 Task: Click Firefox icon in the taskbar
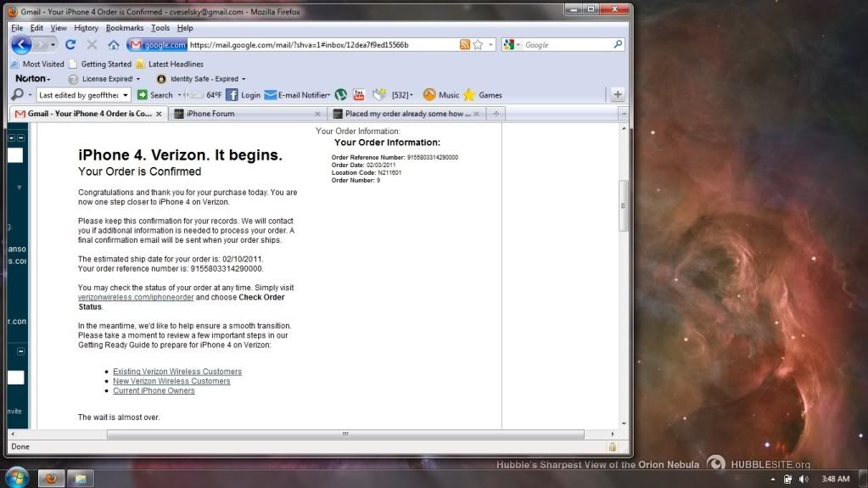(51, 478)
